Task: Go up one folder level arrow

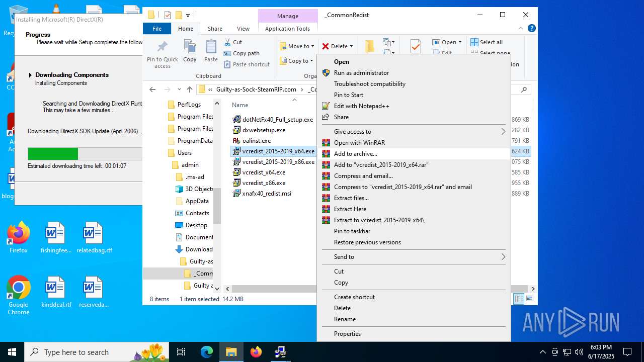Action: tap(189, 89)
